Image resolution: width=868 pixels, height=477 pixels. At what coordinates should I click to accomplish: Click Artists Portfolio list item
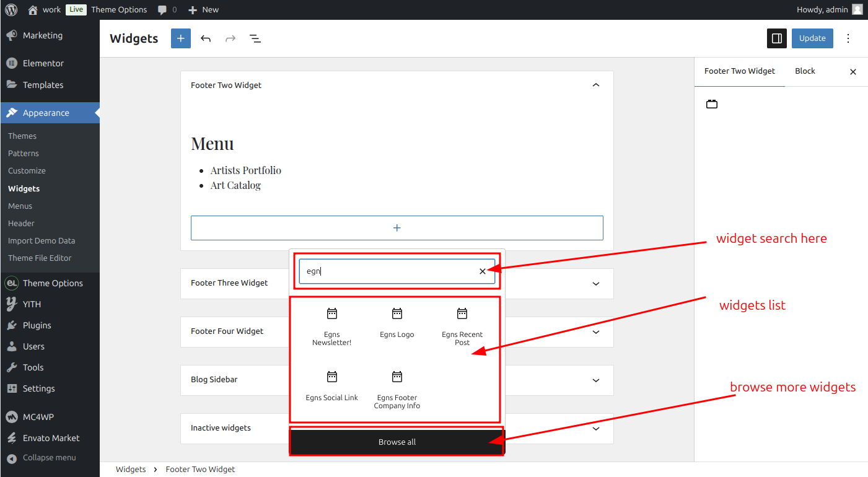point(246,170)
